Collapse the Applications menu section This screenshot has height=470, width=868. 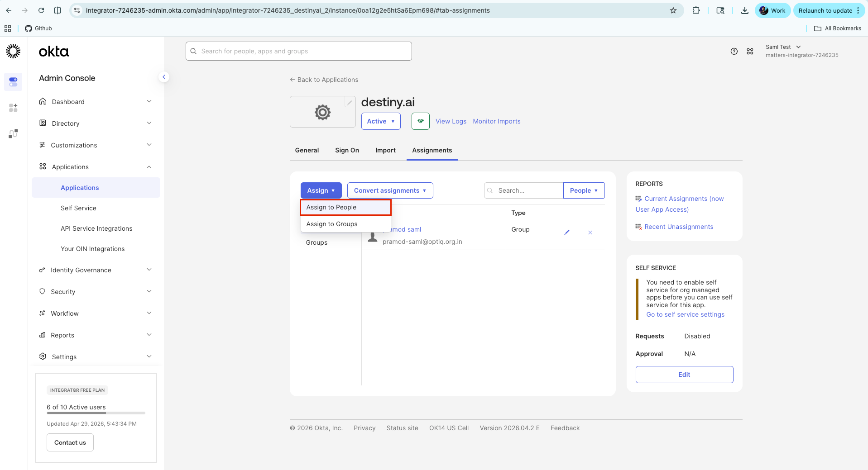click(x=96, y=167)
